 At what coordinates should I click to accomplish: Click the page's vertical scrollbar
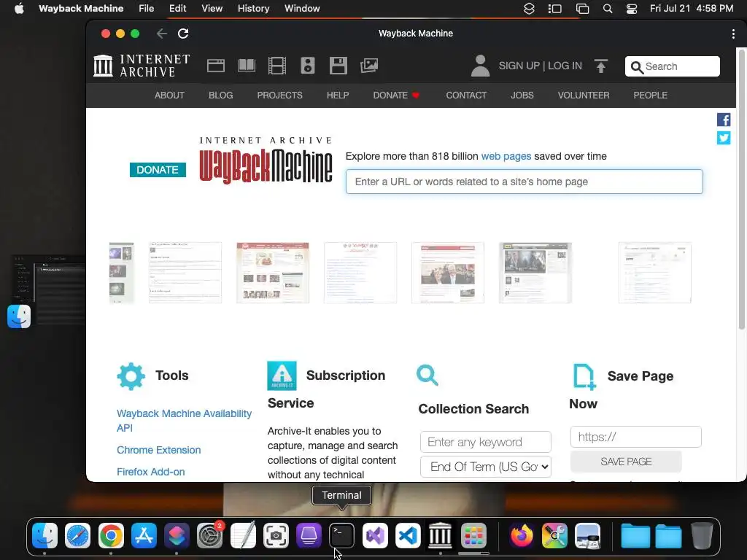coord(741,189)
